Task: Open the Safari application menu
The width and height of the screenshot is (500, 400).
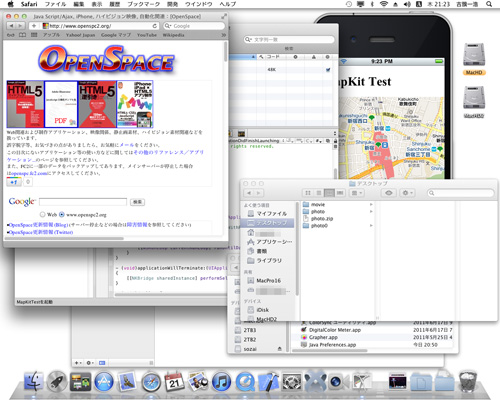Action: (x=29, y=4)
